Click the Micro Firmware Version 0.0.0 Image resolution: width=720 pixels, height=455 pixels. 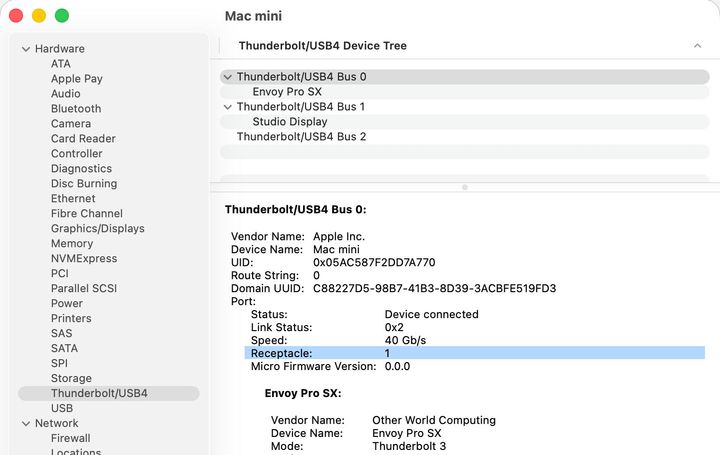click(397, 366)
